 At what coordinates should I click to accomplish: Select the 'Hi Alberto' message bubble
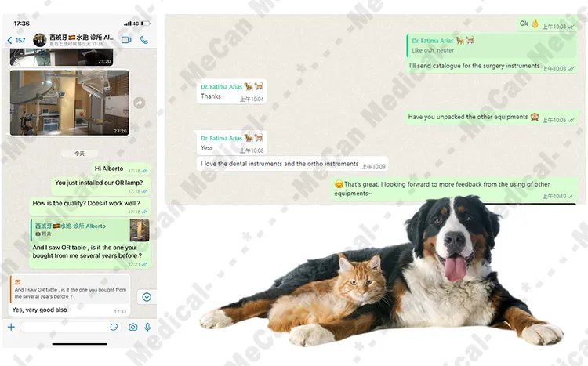[110, 169]
